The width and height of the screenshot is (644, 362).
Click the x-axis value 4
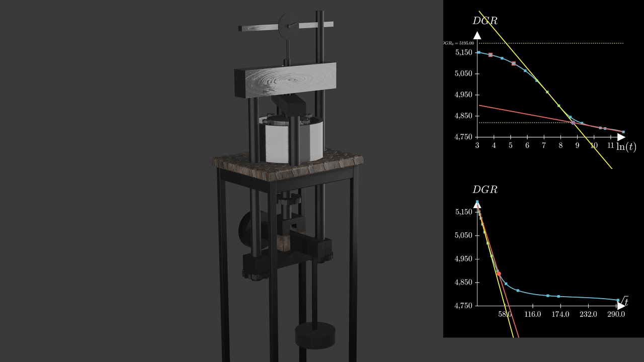(494, 145)
